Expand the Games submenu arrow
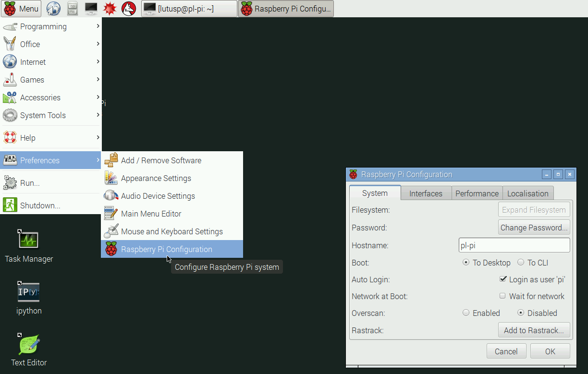 pos(98,79)
